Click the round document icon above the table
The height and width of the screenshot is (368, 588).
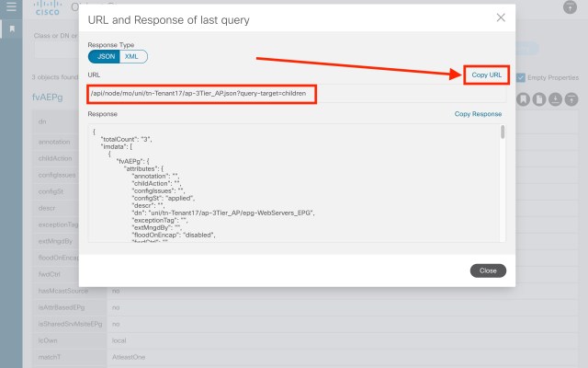(x=538, y=98)
